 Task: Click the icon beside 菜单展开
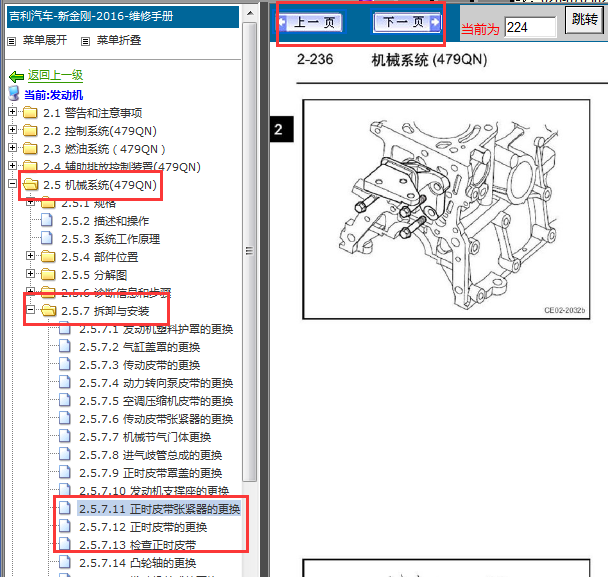(x=12, y=41)
